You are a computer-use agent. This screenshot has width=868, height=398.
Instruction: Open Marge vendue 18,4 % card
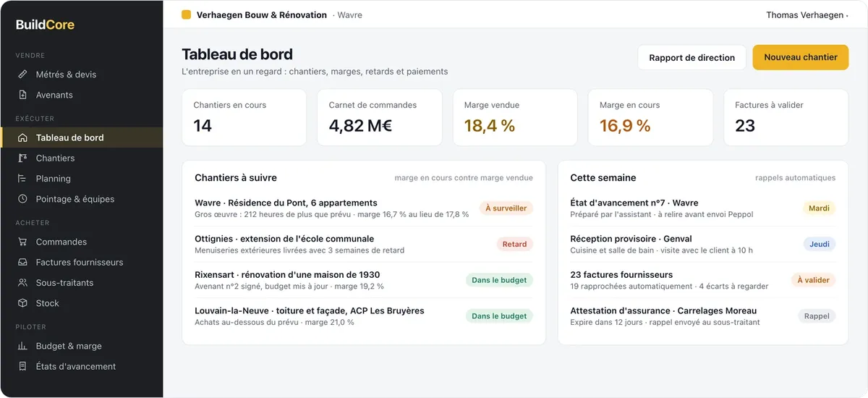(x=515, y=118)
